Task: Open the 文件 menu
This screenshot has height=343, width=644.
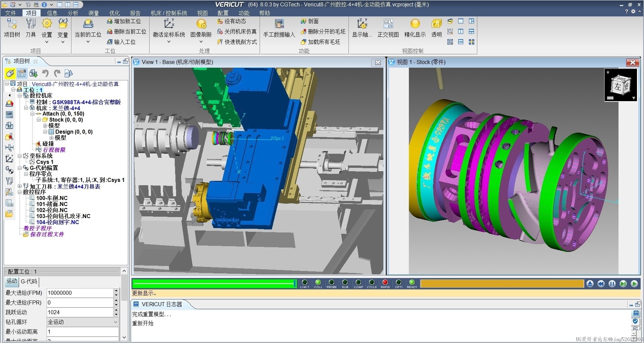Action: point(10,13)
